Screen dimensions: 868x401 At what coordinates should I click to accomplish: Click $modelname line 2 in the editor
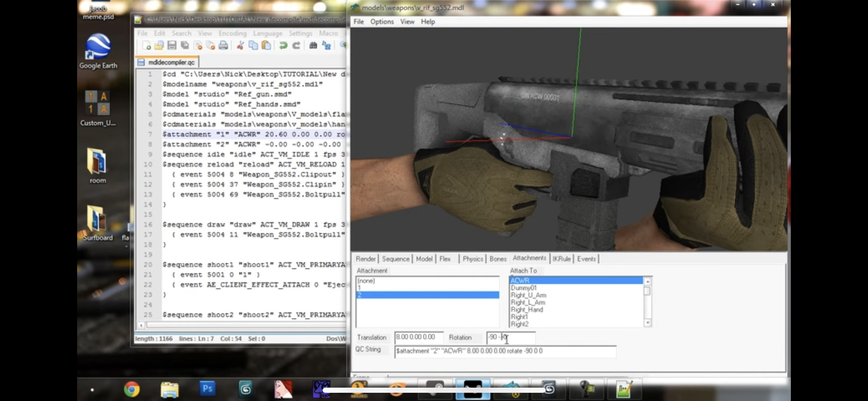coord(243,84)
